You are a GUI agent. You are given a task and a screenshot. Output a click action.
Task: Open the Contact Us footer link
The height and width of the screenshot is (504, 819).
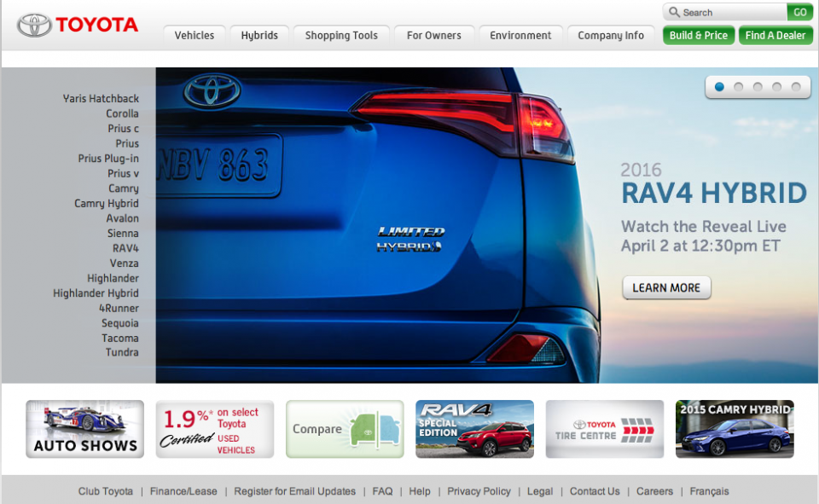pyautogui.click(x=595, y=491)
